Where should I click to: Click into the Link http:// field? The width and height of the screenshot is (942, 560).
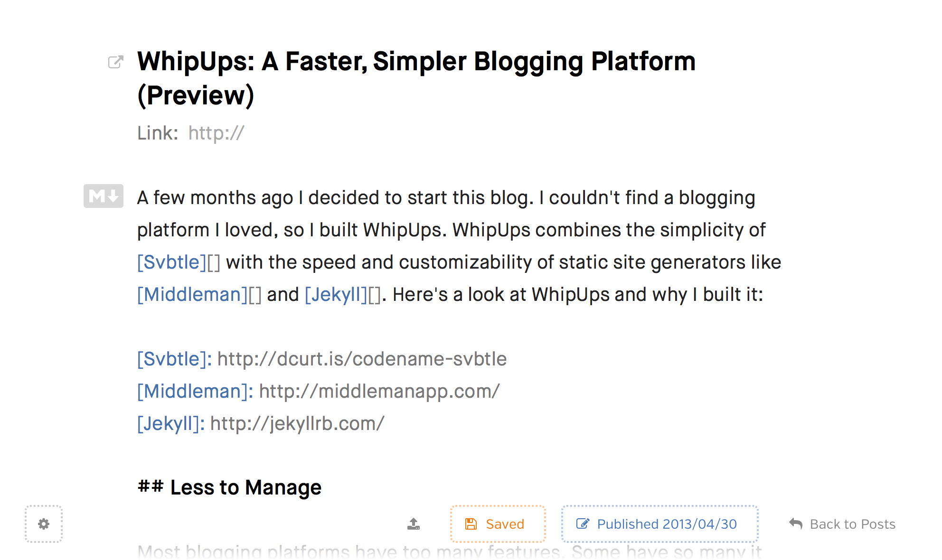tap(216, 133)
